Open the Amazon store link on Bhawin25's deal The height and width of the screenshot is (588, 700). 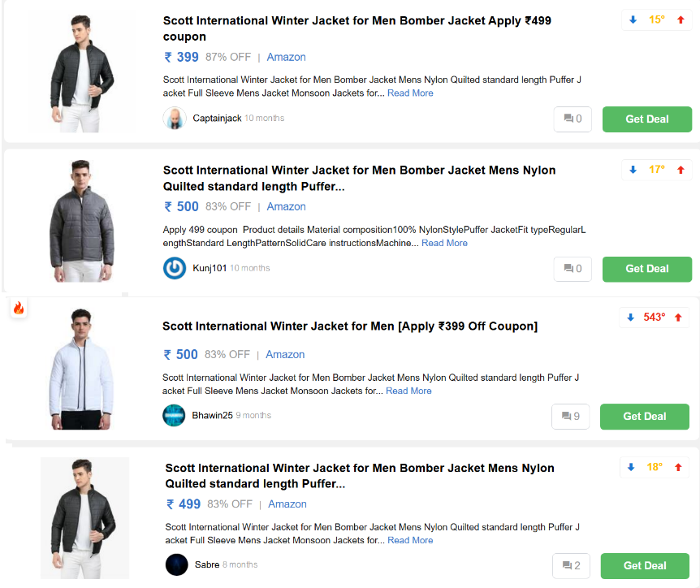pyautogui.click(x=285, y=355)
